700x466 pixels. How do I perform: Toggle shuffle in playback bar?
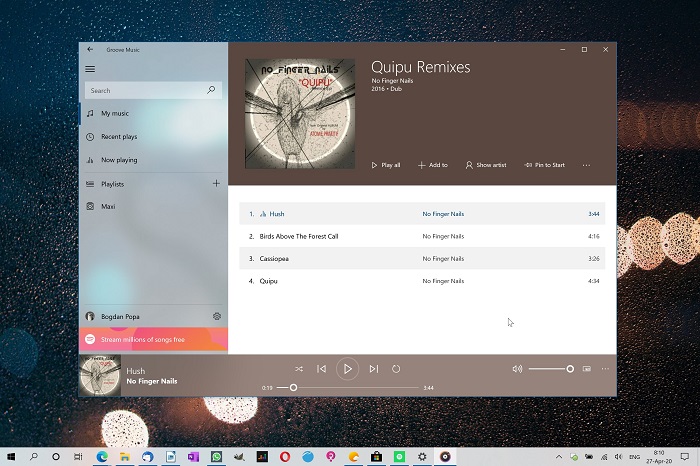coord(299,369)
